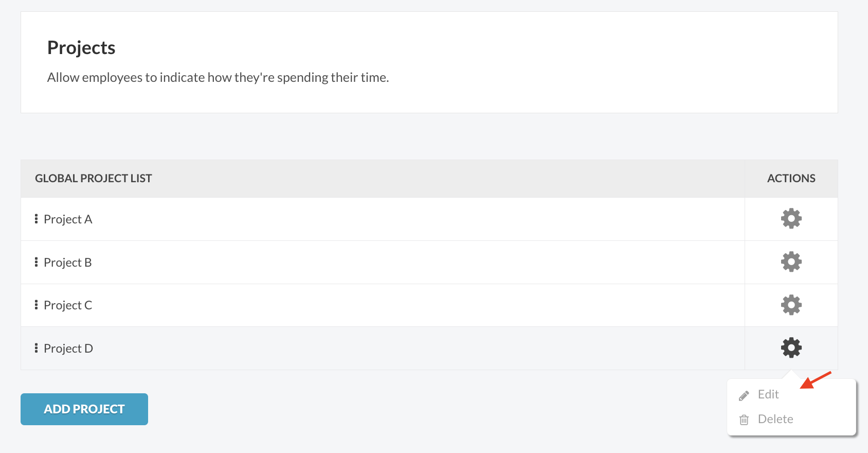Select the Project D row name
Image resolution: width=868 pixels, height=453 pixels.
(x=68, y=349)
